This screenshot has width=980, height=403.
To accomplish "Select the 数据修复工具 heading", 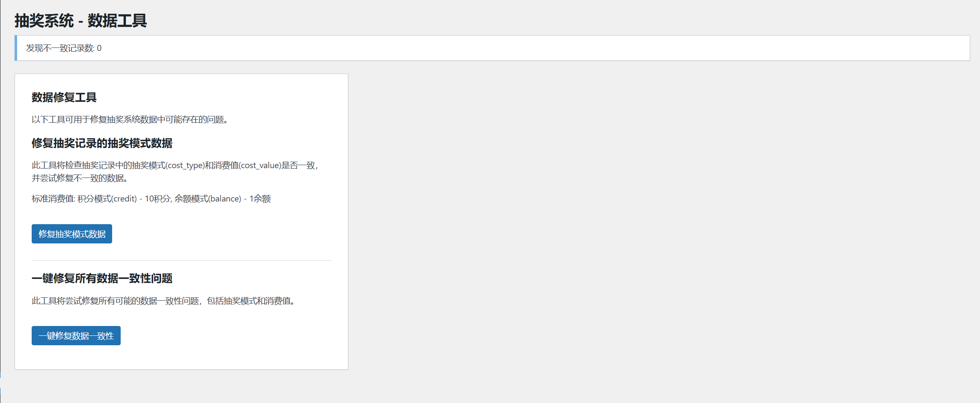I will pos(64,98).
